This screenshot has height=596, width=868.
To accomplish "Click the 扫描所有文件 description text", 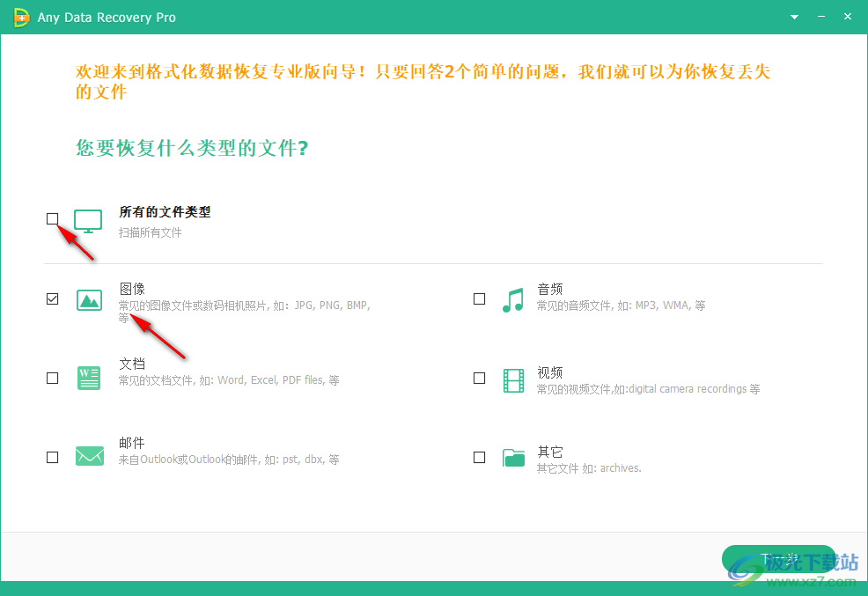I will pyautogui.click(x=150, y=233).
